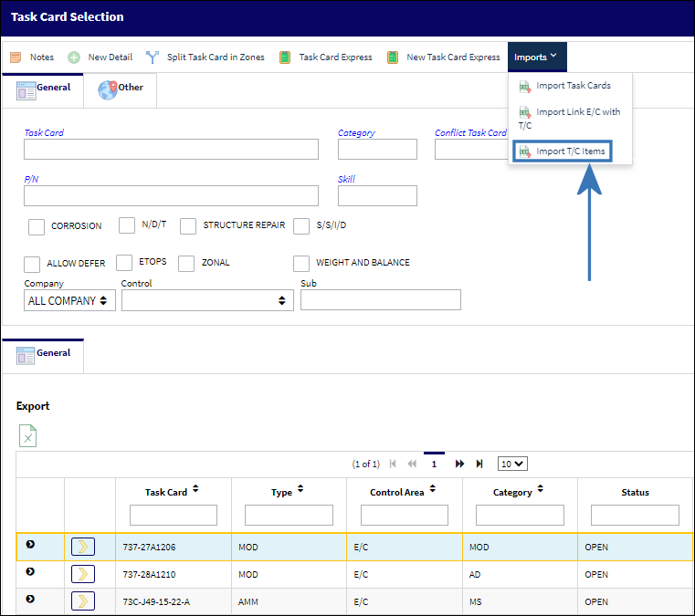The width and height of the screenshot is (695, 616).
Task: Click the Skill input field
Action: point(377,195)
